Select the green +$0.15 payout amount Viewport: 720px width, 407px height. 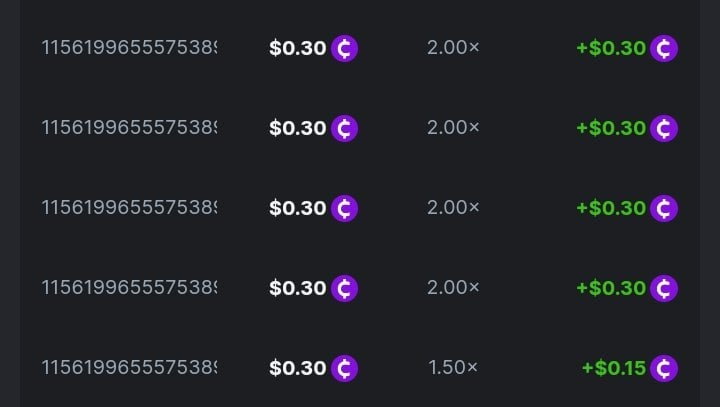[x=613, y=368]
